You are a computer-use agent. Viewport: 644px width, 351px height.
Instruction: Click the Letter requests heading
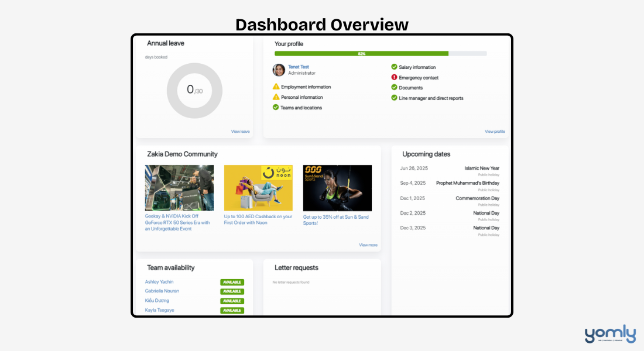point(297,268)
